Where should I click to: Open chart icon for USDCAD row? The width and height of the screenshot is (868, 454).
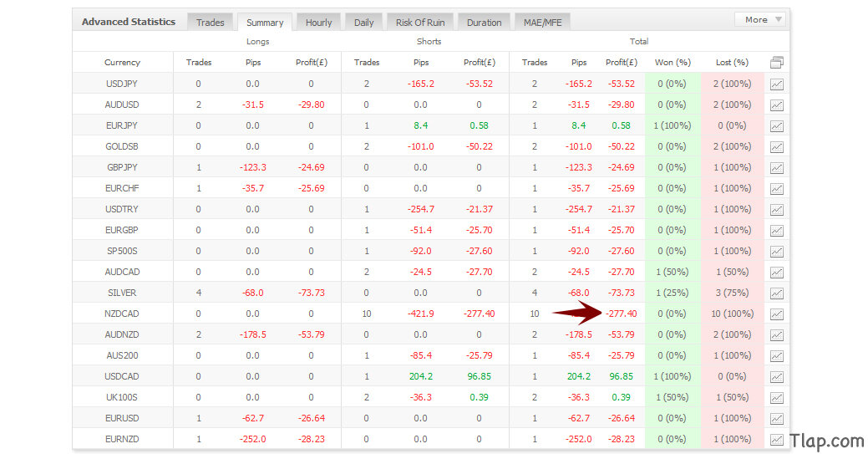click(777, 376)
